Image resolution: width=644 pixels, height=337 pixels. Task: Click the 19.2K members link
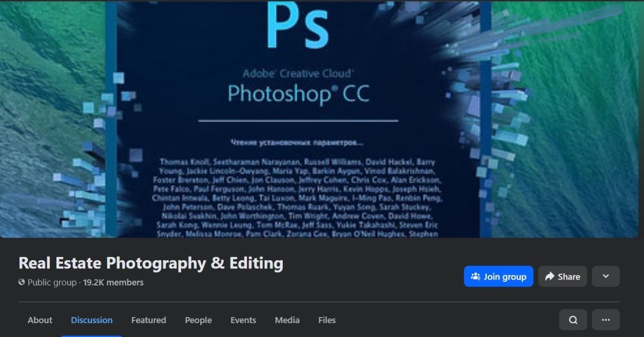pyautogui.click(x=113, y=282)
